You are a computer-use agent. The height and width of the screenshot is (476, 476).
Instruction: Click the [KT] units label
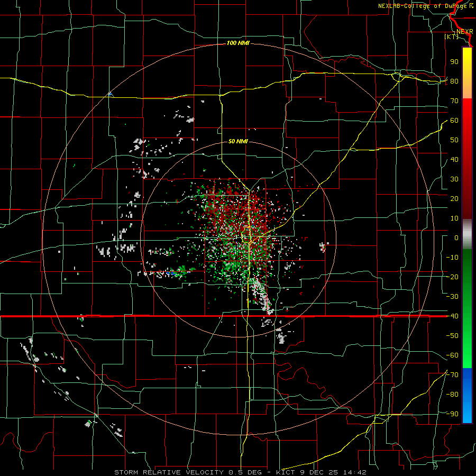point(452,36)
